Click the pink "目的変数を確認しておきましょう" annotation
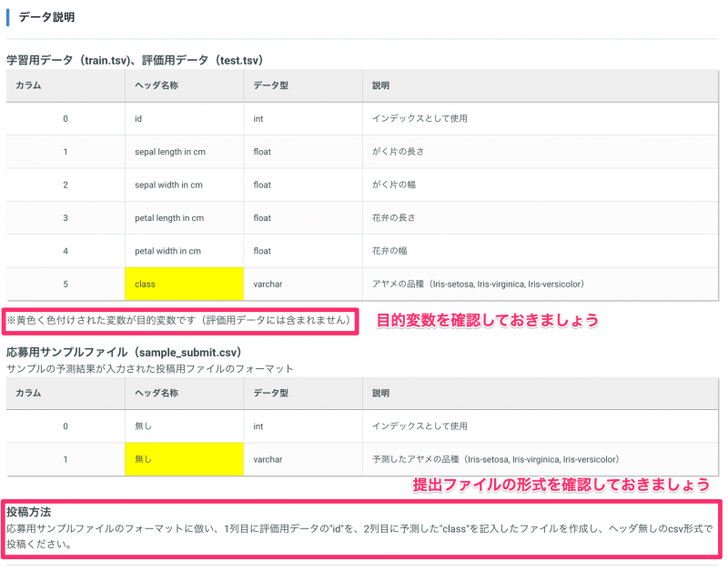This screenshot has width=728, height=571. (488, 320)
